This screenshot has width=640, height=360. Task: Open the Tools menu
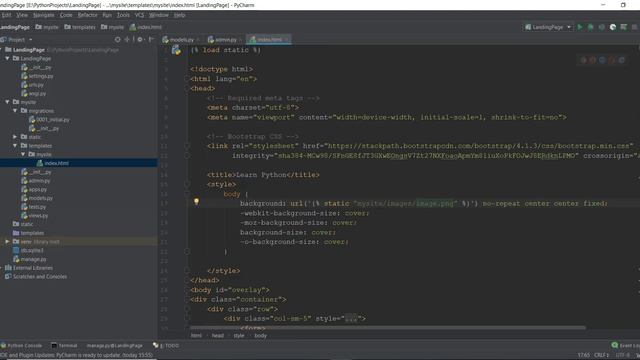click(123, 15)
